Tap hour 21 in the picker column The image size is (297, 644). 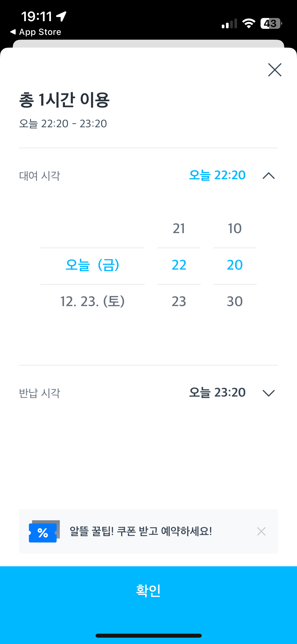[179, 228]
